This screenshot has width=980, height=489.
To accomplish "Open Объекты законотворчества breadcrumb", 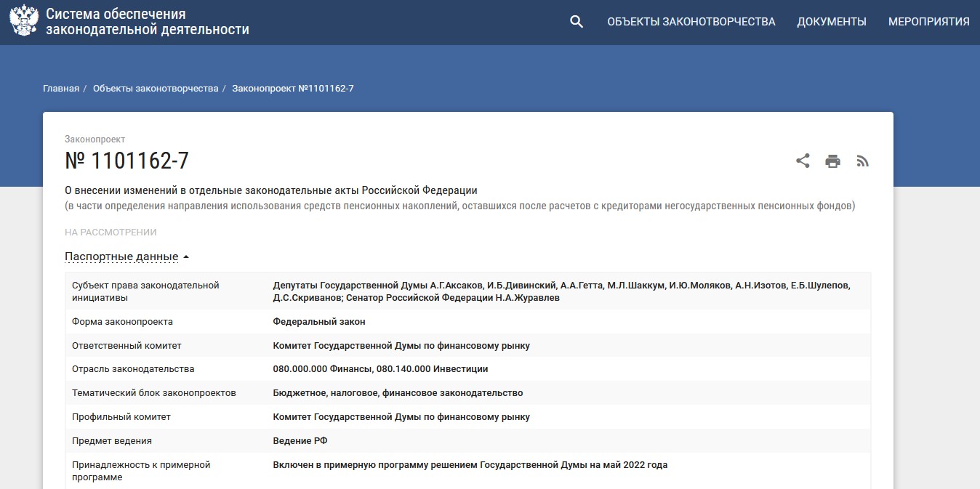I will (x=156, y=89).
